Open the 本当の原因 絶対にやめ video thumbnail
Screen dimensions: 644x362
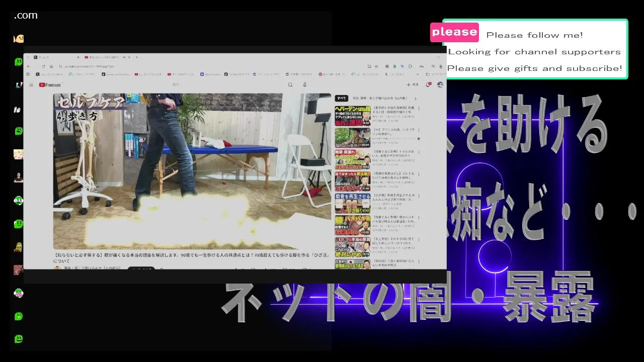point(353,247)
